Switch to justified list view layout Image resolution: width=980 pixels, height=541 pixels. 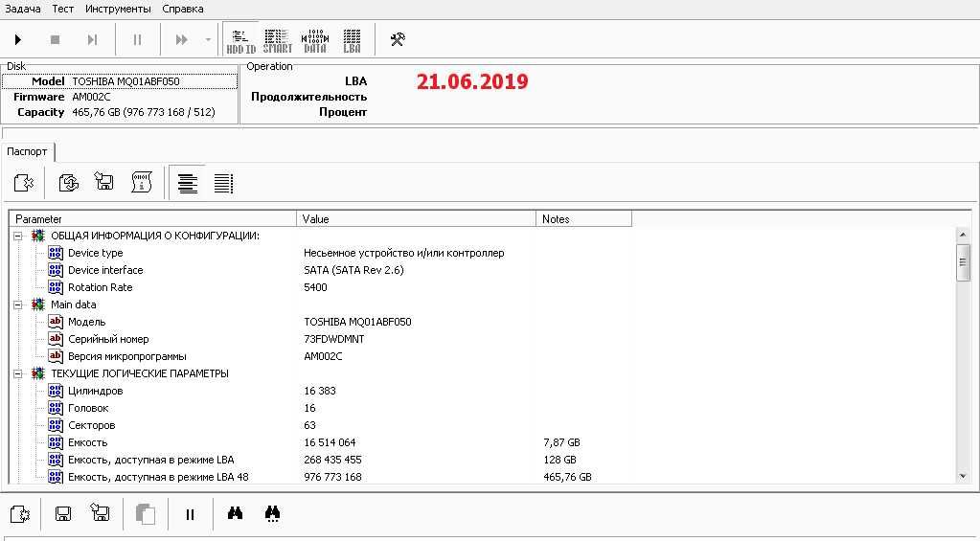(x=223, y=183)
